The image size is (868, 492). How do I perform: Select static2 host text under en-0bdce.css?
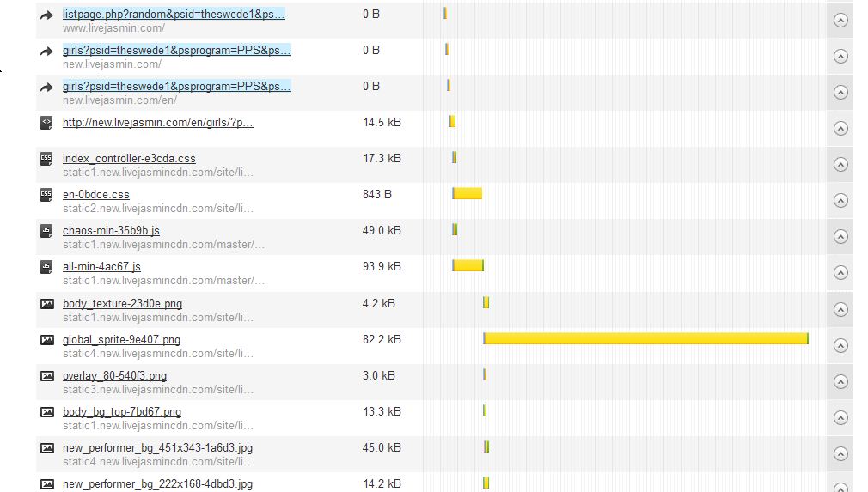tap(158, 209)
